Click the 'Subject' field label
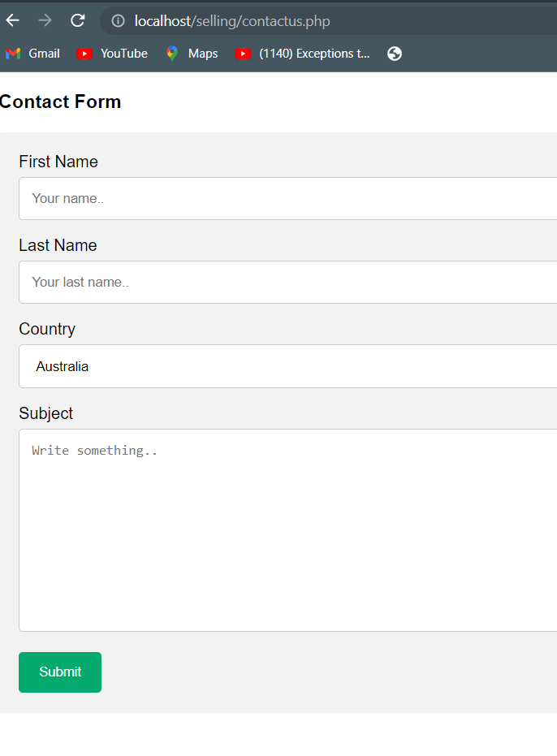The height and width of the screenshot is (756, 557). 45,413
